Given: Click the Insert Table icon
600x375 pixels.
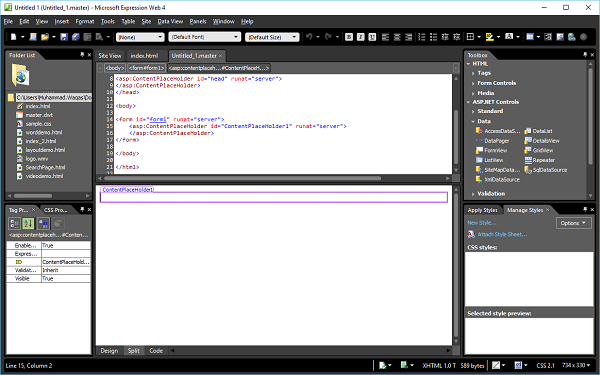Looking at the screenshot, I should [530, 37].
